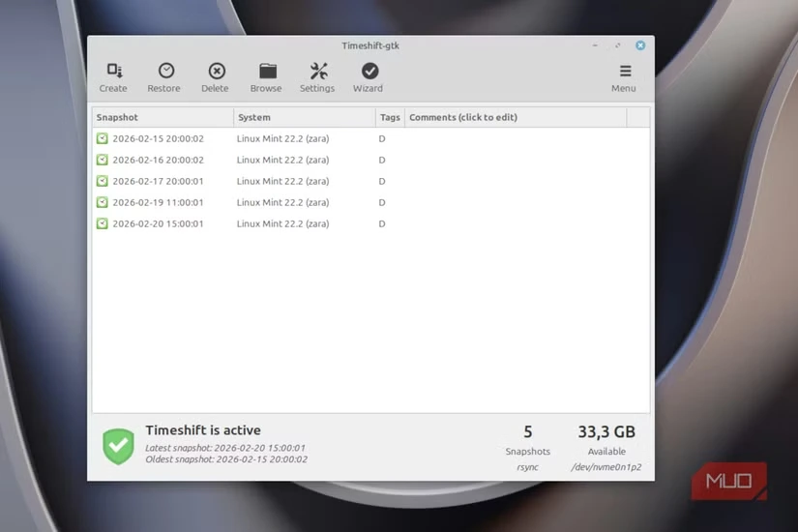Click the green shield status icon
This screenshot has width=798, height=532.
[x=118, y=446]
